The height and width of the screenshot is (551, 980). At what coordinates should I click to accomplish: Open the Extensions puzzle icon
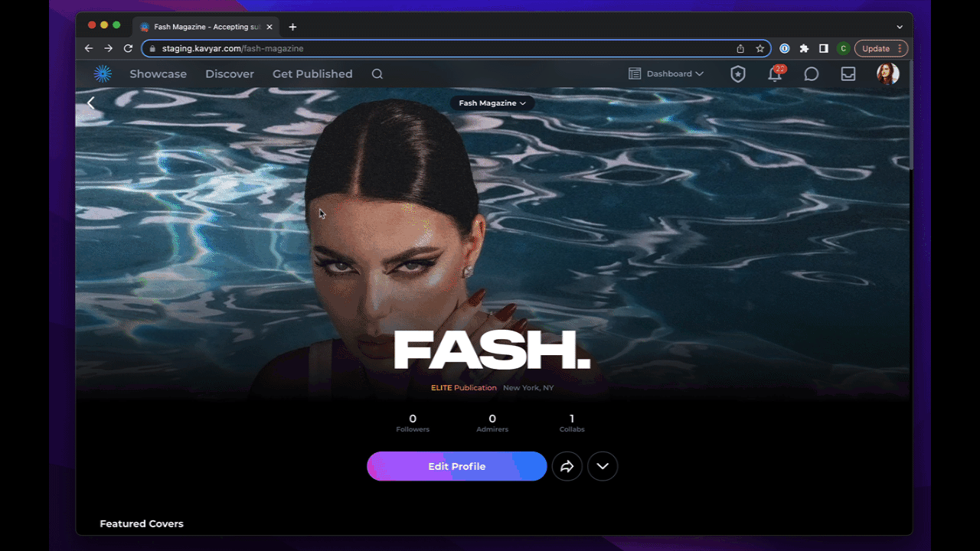click(x=804, y=48)
